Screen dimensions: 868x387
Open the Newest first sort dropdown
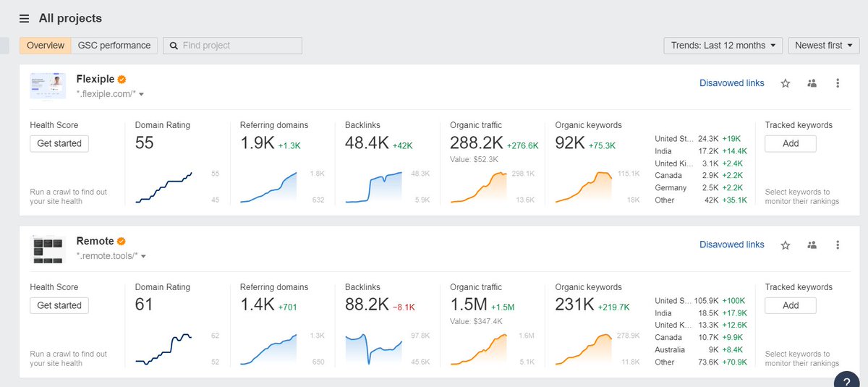click(x=823, y=46)
